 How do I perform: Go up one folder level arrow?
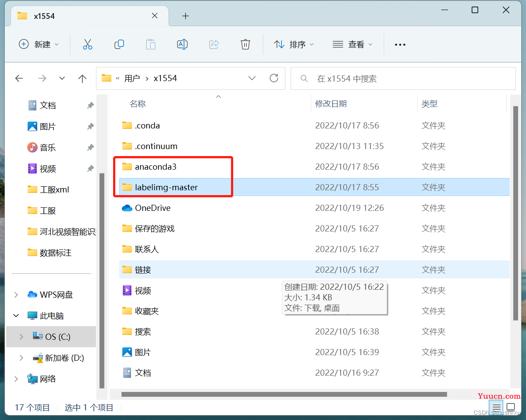(82, 78)
